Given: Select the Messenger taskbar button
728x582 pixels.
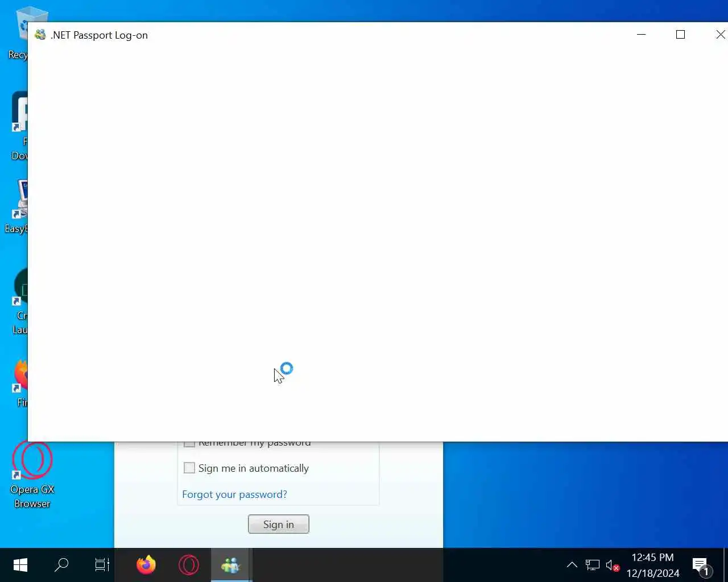Looking at the screenshot, I should click(x=231, y=565).
